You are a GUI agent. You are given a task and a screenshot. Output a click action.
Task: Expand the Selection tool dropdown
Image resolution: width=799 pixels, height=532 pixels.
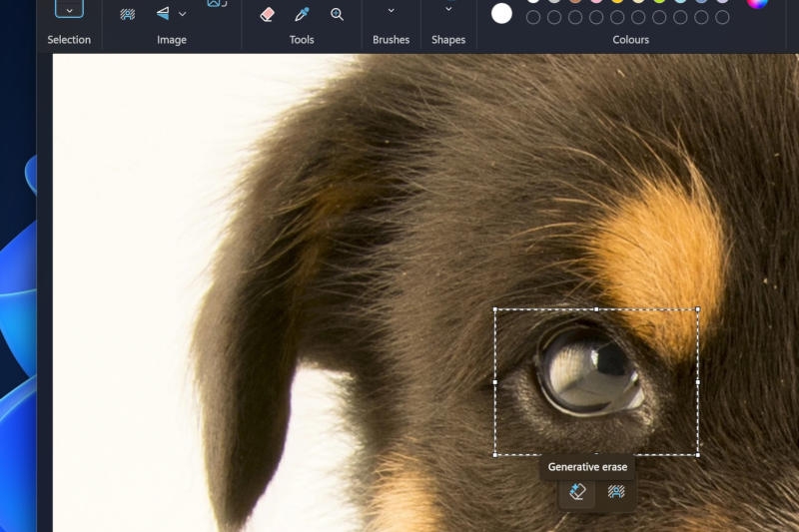click(x=69, y=10)
